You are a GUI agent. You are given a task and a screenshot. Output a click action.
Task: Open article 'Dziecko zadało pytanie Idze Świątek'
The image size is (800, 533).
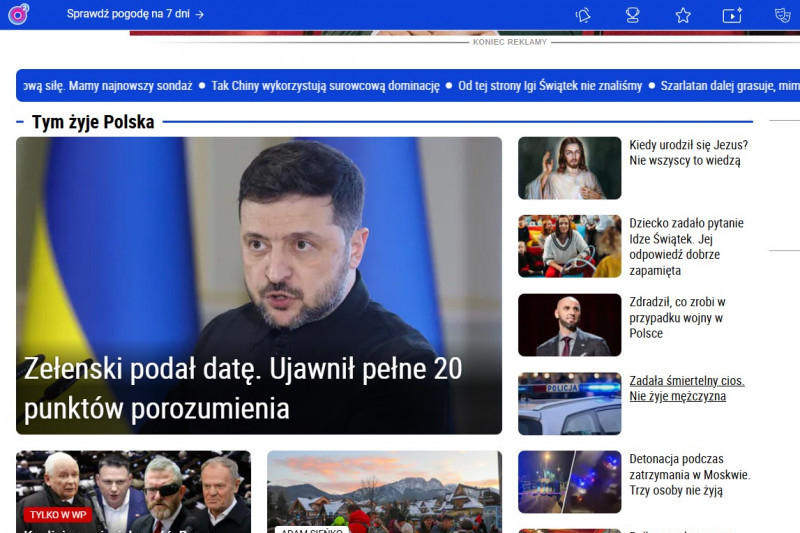[686, 246]
